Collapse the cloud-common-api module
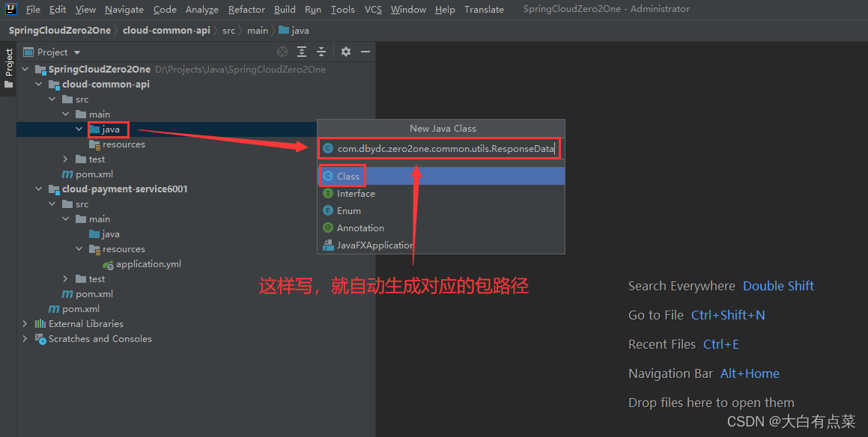The height and width of the screenshot is (437, 868). pyautogui.click(x=38, y=84)
